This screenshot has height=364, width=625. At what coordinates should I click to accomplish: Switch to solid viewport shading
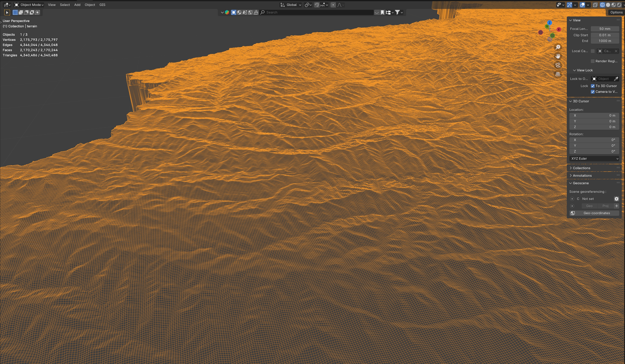608,5
